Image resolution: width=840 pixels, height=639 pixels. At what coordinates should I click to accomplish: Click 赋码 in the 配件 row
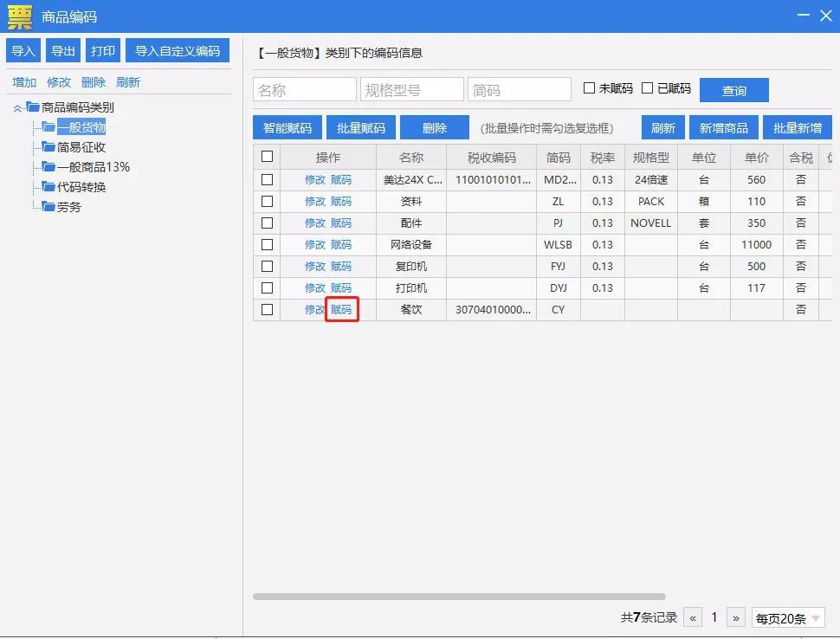pos(341,223)
